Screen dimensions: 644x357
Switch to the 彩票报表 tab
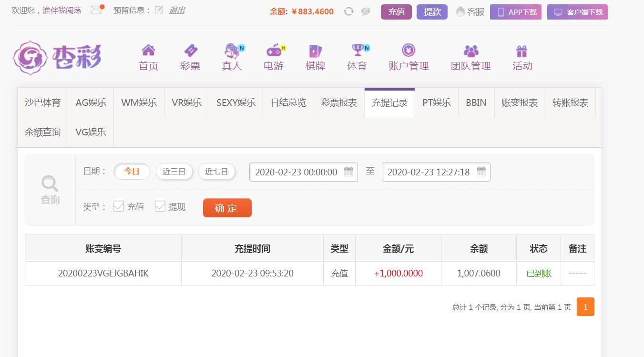(339, 102)
